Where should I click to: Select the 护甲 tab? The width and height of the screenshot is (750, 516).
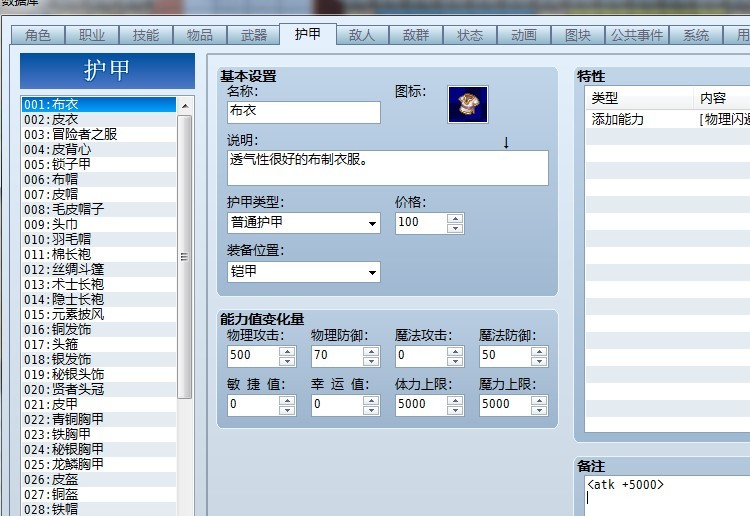coord(308,34)
